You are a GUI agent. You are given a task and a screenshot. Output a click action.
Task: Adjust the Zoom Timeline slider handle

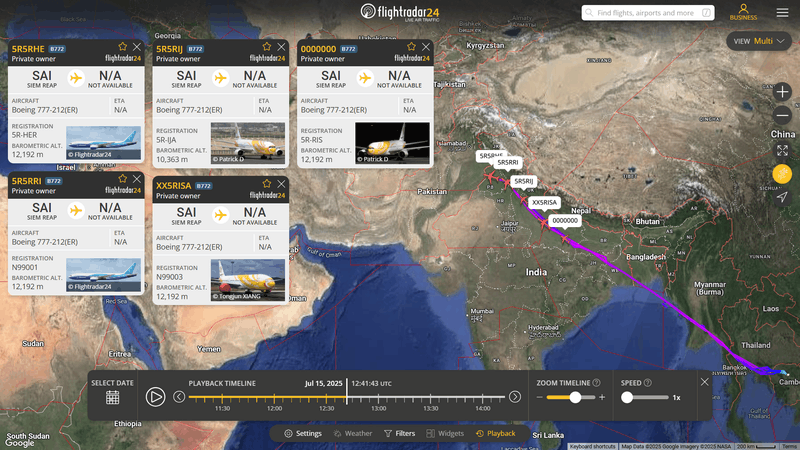[x=575, y=397]
